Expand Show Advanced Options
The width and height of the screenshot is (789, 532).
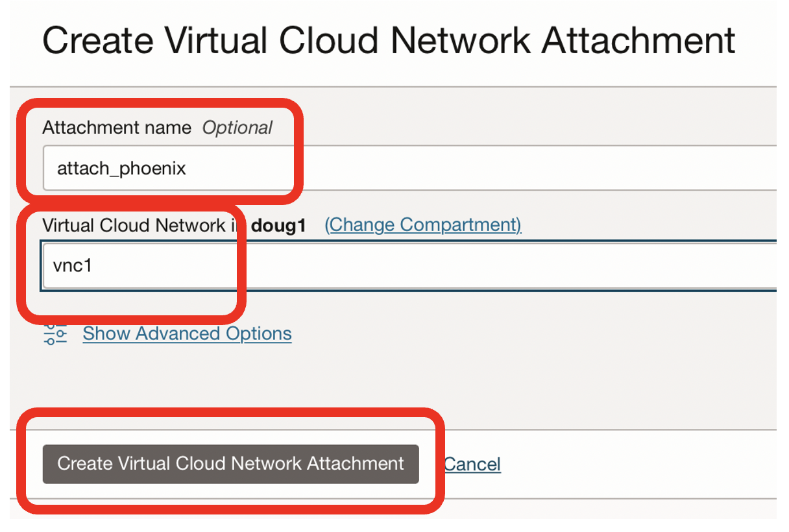pyautogui.click(x=187, y=333)
